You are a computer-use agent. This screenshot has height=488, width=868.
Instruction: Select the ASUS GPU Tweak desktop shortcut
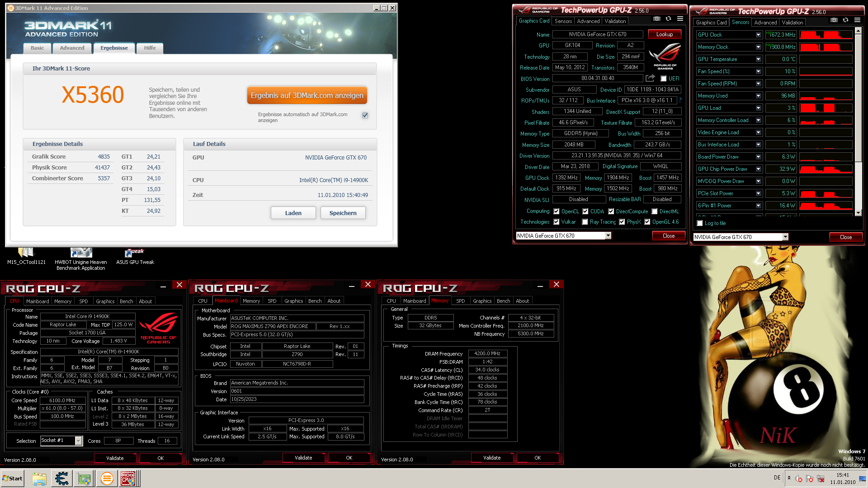tap(135, 256)
